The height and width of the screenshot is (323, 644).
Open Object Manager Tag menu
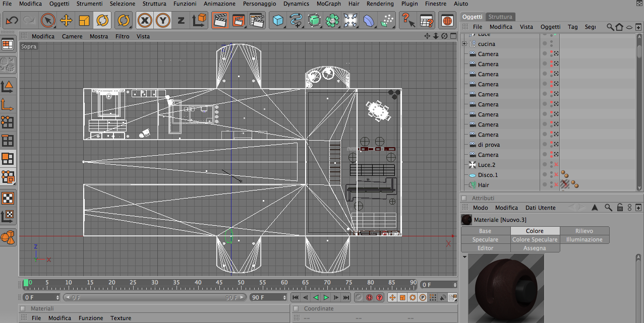(x=573, y=27)
